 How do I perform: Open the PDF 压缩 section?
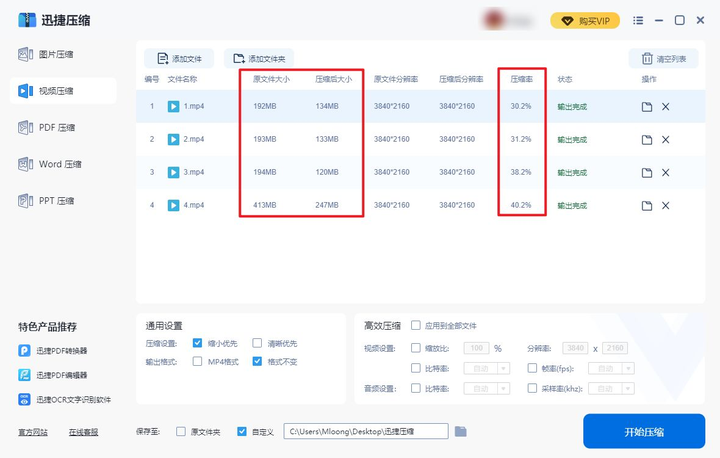pos(46,127)
